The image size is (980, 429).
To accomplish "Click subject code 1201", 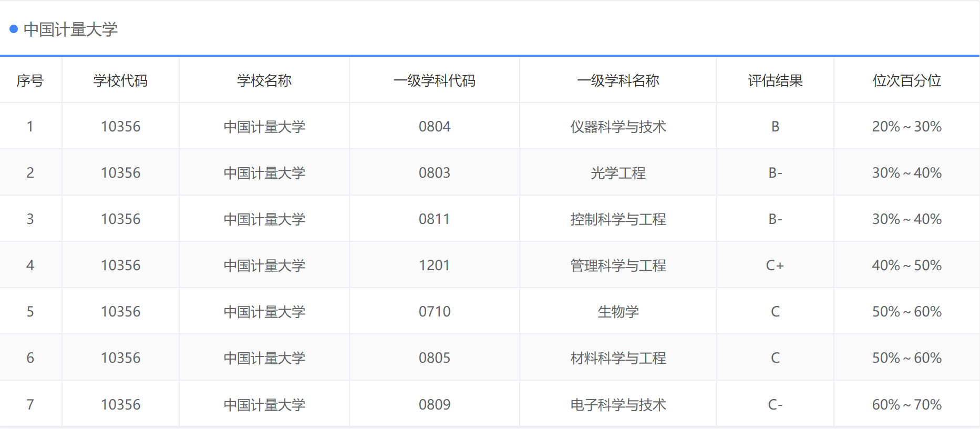I will (x=435, y=265).
